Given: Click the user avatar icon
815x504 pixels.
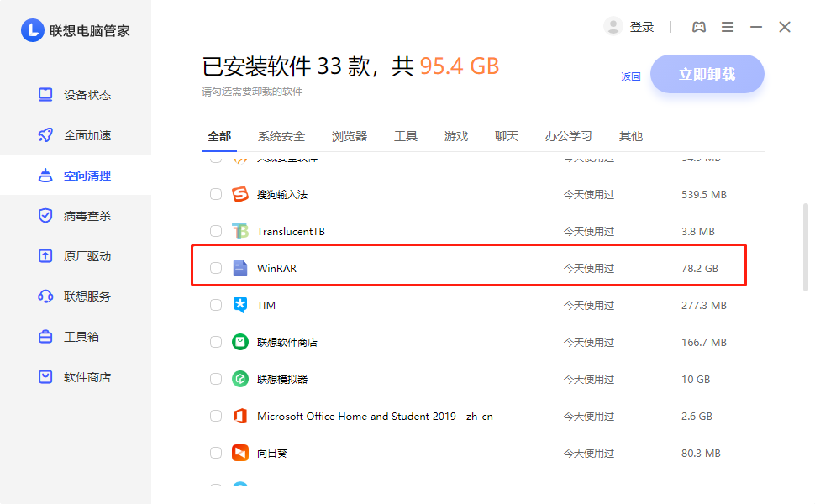Looking at the screenshot, I should [x=613, y=27].
